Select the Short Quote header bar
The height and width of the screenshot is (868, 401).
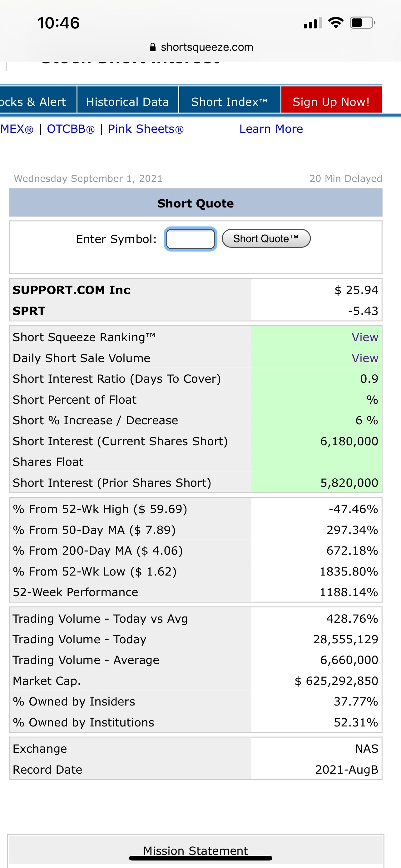pos(196,203)
